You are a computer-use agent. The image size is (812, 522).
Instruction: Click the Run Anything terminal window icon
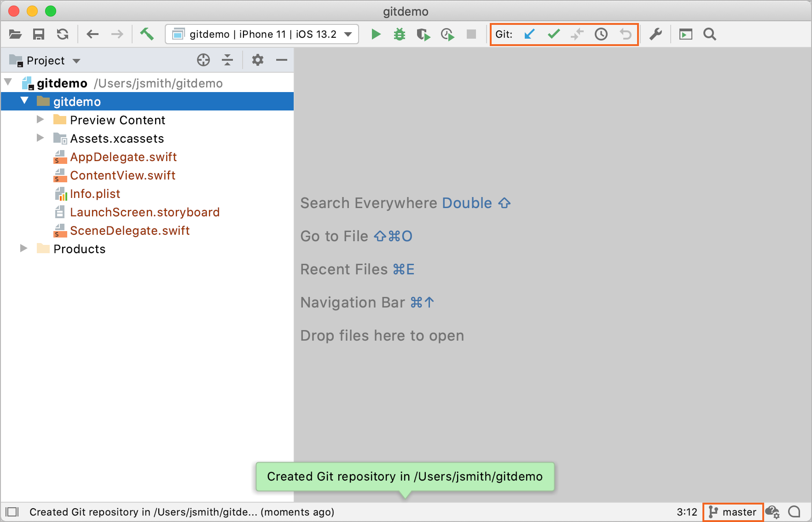point(685,34)
